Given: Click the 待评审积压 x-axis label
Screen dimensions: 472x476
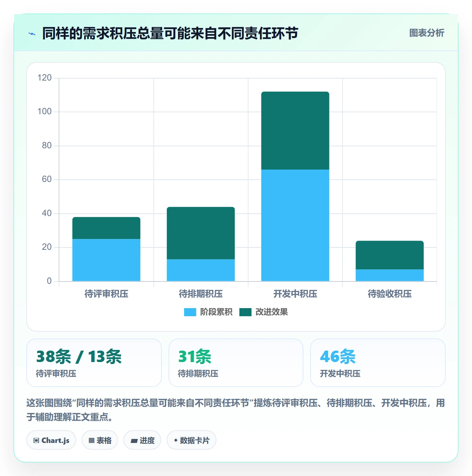Looking at the screenshot, I should click(106, 294).
